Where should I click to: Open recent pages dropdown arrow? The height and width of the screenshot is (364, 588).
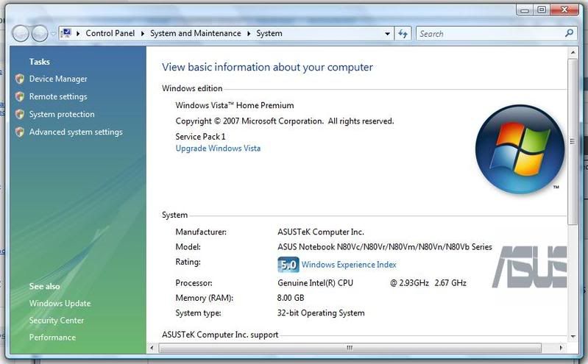53,34
